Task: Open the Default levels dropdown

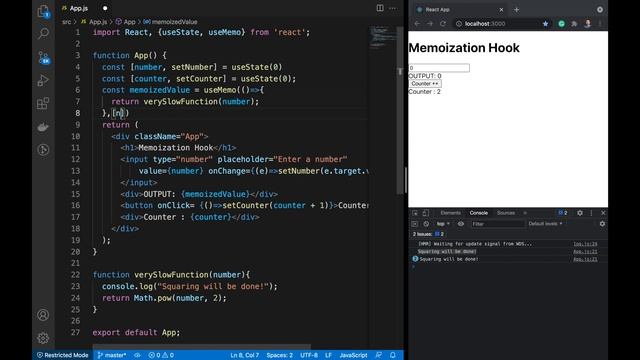Action: tap(545, 224)
